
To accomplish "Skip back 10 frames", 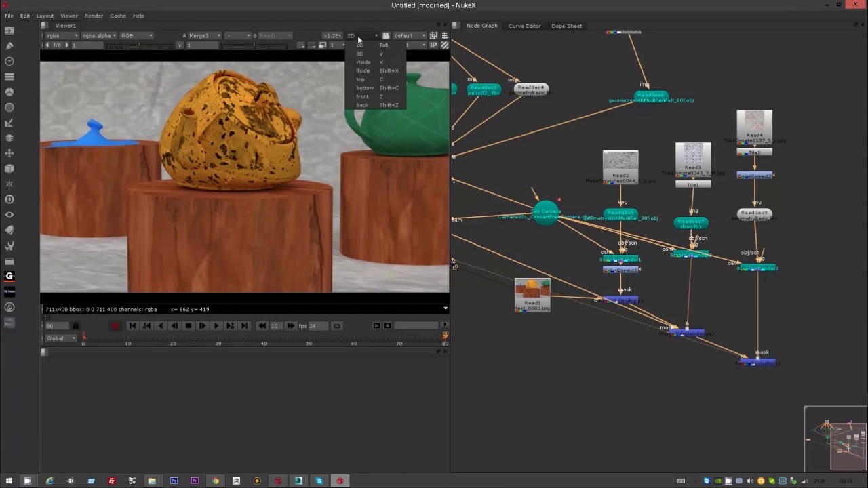I will [262, 326].
